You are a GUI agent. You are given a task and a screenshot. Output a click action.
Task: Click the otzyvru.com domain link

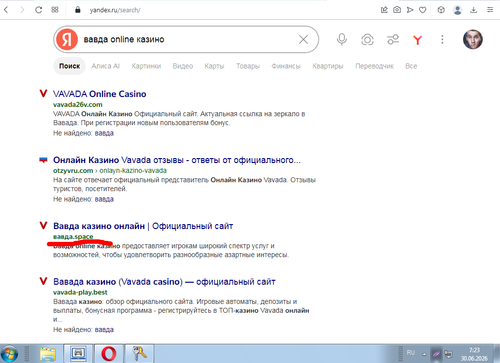click(73, 171)
